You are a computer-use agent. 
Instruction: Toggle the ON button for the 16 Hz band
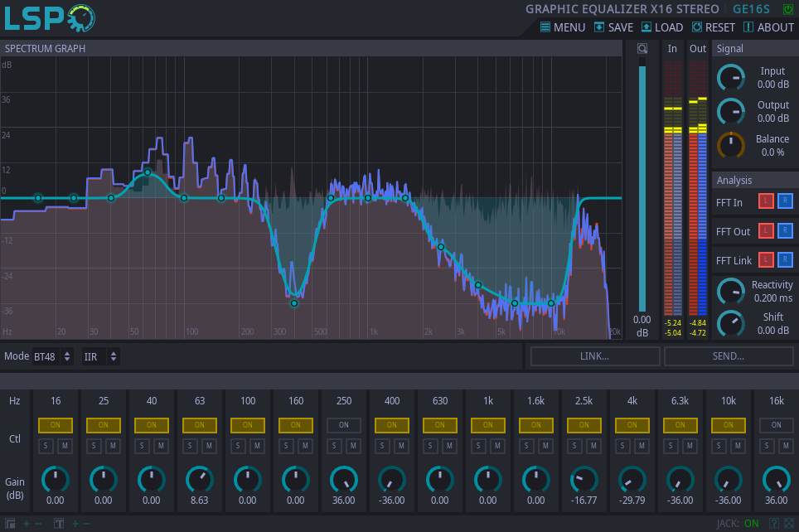pos(56,425)
